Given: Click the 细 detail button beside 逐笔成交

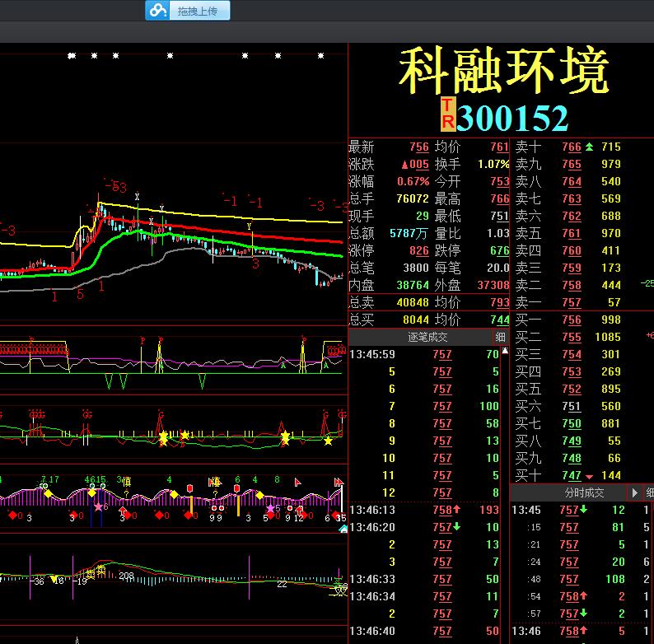Looking at the screenshot, I should click(500, 337).
